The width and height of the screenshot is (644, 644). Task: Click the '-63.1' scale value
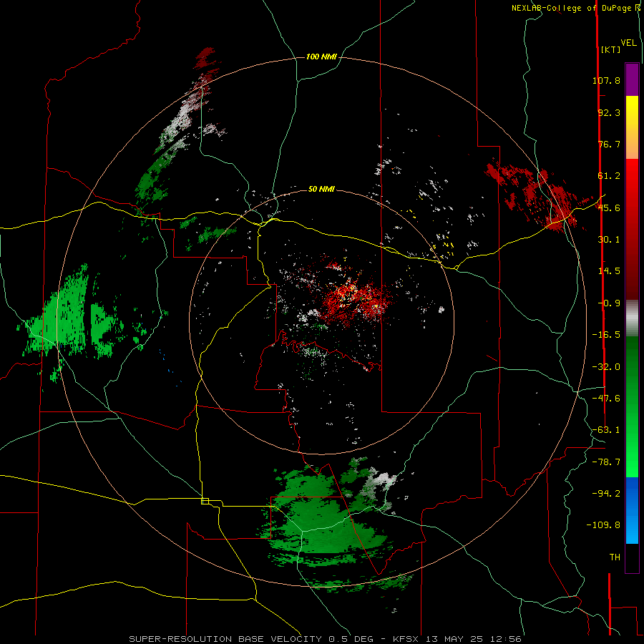pyautogui.click(x=606, y=430)
